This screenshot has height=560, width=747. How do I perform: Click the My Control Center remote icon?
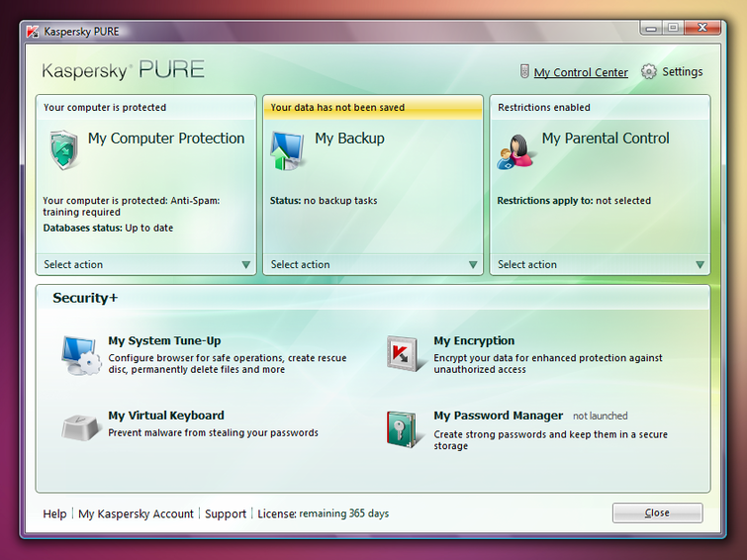(524, 71)
